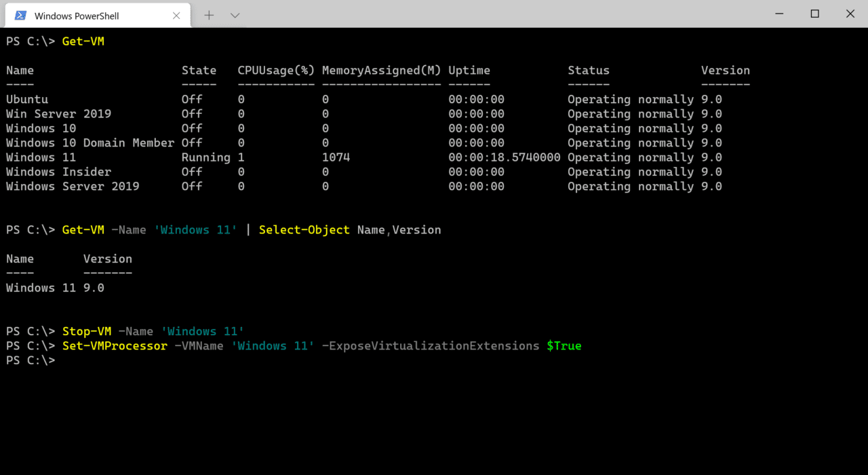Click the uptime value 00:00:18.5740000

(505, 157)
